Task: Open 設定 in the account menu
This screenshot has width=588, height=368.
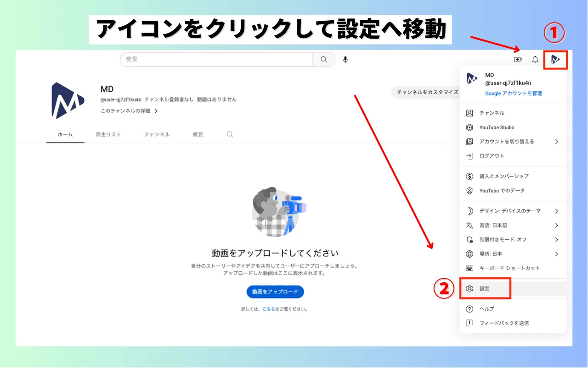Action: click(485, 288)
